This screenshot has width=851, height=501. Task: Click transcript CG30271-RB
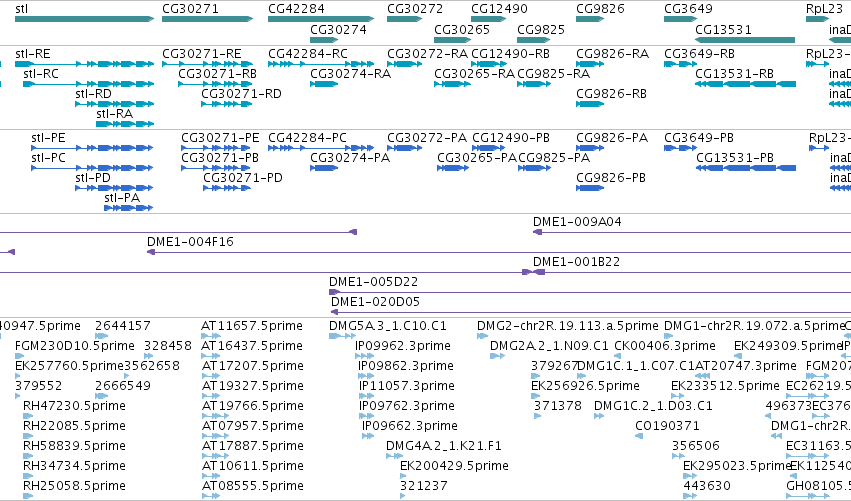point(218,74)
